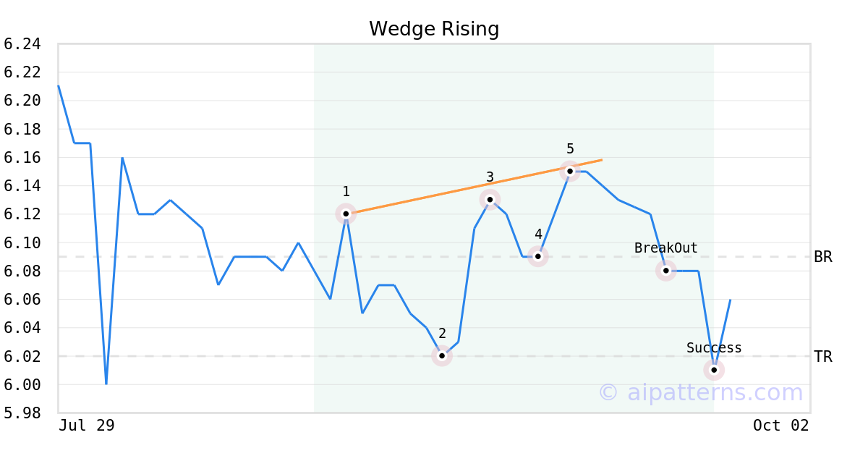This screenshot has height=456, width=868.
Task: Click the Wedge Rising chart title
Action: tap(434, 29)
